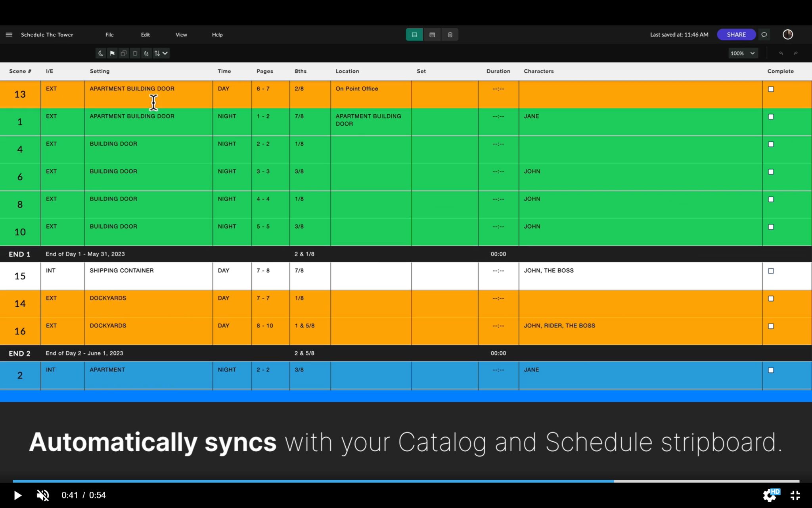Screen dimensions: 812x508
Task: Play the video
Action: [17, 495]
